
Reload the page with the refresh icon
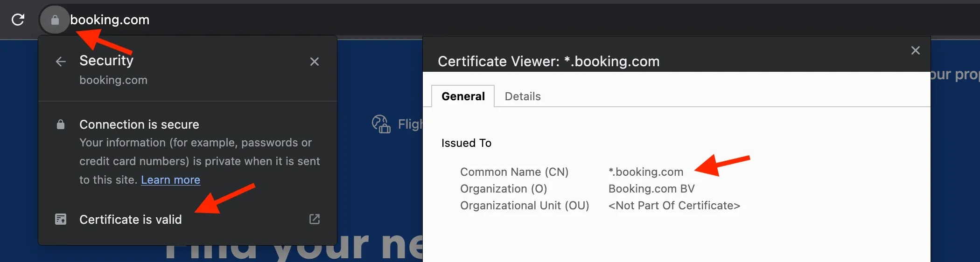(18, 20)
